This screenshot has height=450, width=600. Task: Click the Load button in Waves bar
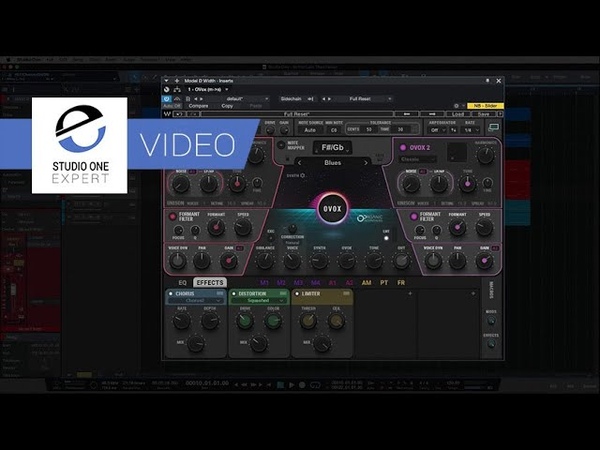[x=458, y=114]
